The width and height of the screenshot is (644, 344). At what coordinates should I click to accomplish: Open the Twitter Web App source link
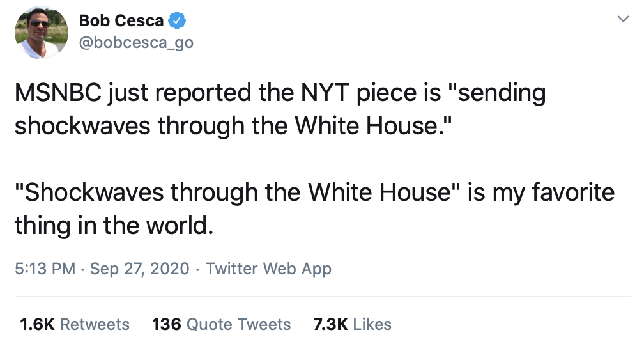coord(268,269)
